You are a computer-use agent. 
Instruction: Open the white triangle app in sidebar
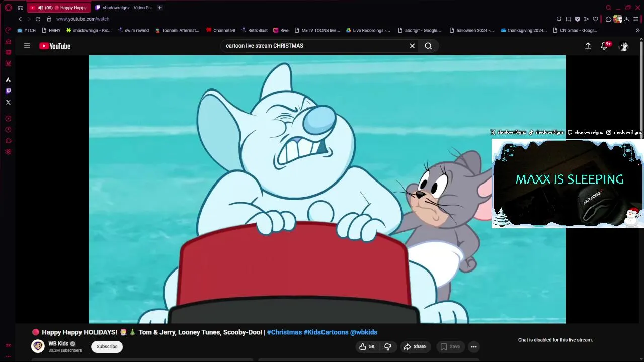pyautogui.click(x=8, y=80)
